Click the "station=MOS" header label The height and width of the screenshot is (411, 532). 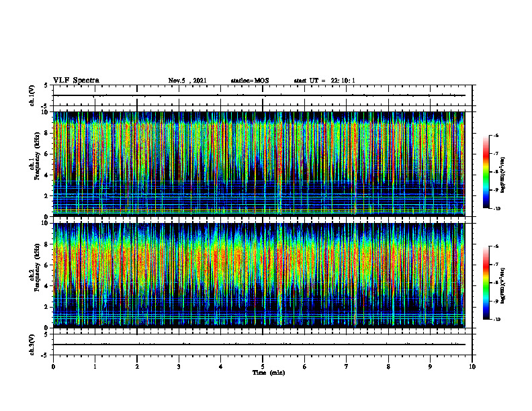click(x=250, y=81)
